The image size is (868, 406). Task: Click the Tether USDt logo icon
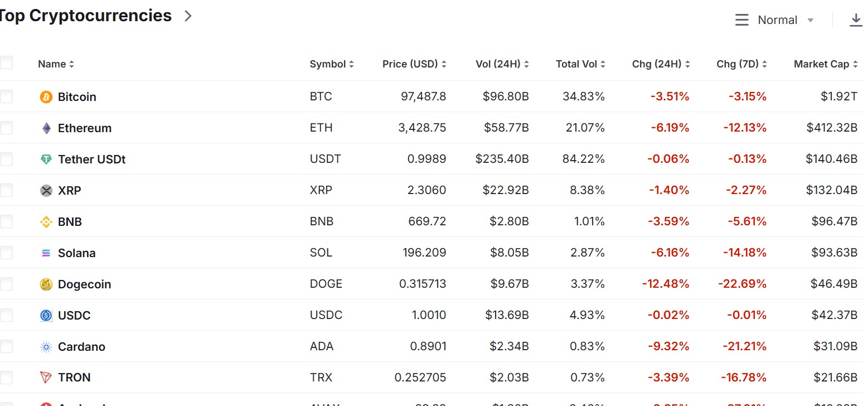click(46, 159)
